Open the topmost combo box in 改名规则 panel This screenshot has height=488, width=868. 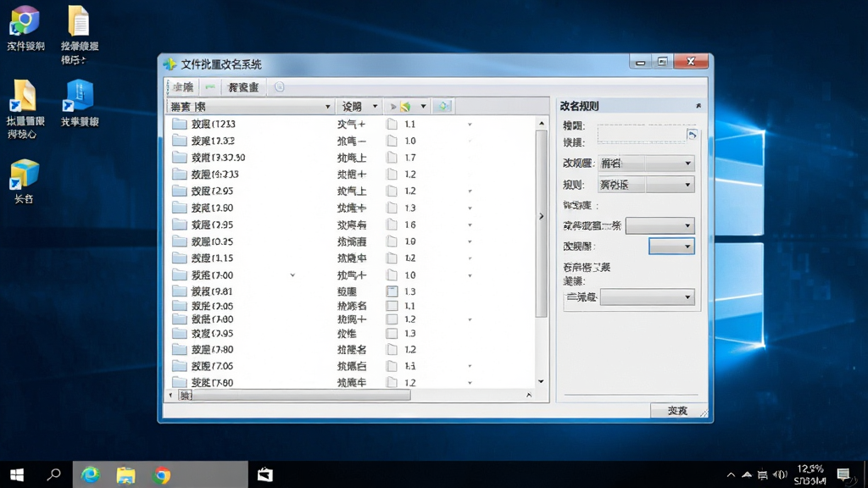coord(646,164)
